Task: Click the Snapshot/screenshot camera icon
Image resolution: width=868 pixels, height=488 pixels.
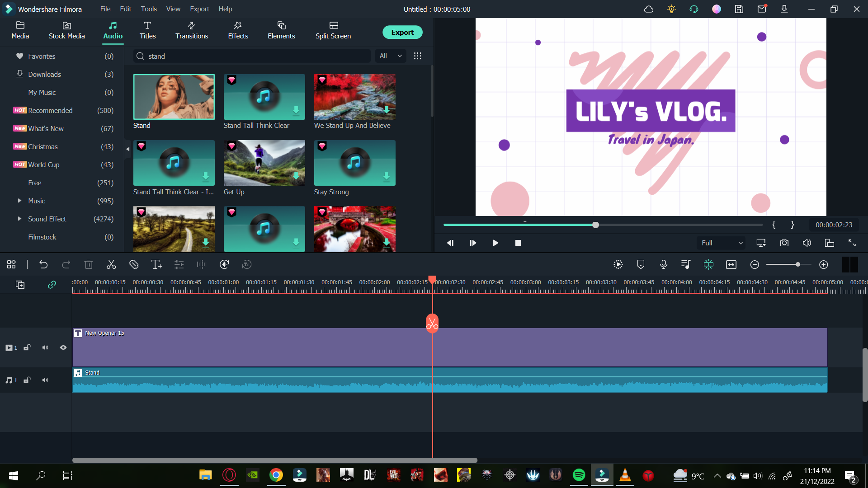Action: click(x=784, y=243)
